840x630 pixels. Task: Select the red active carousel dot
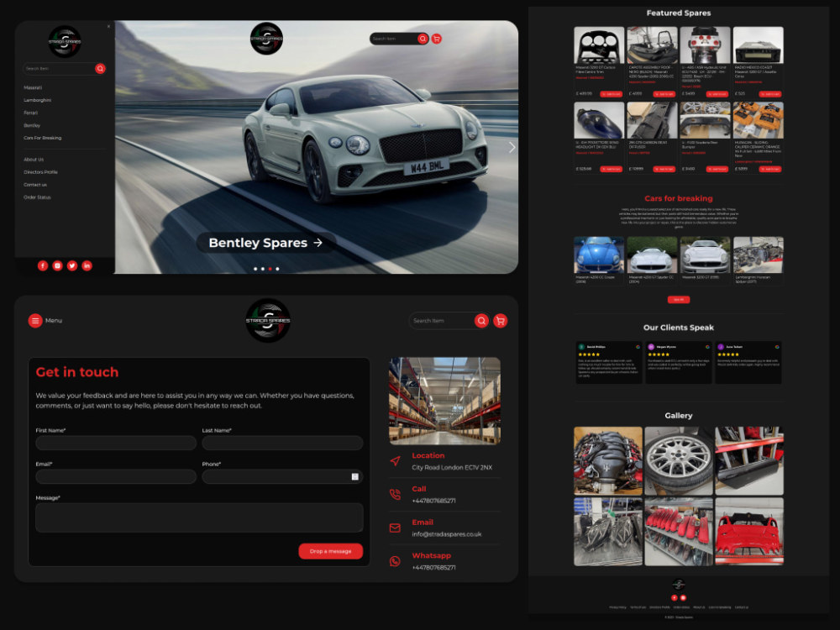(270, 269)
